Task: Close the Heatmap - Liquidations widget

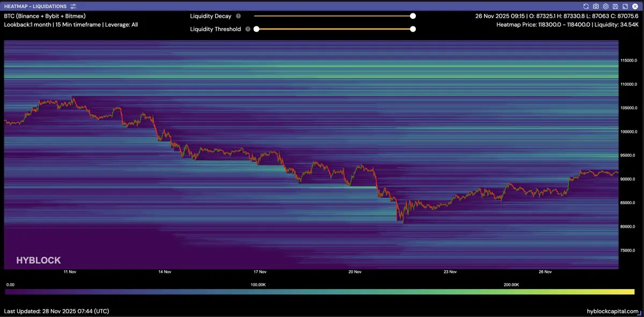Action: pyautogui.click(x=634, y=6)
